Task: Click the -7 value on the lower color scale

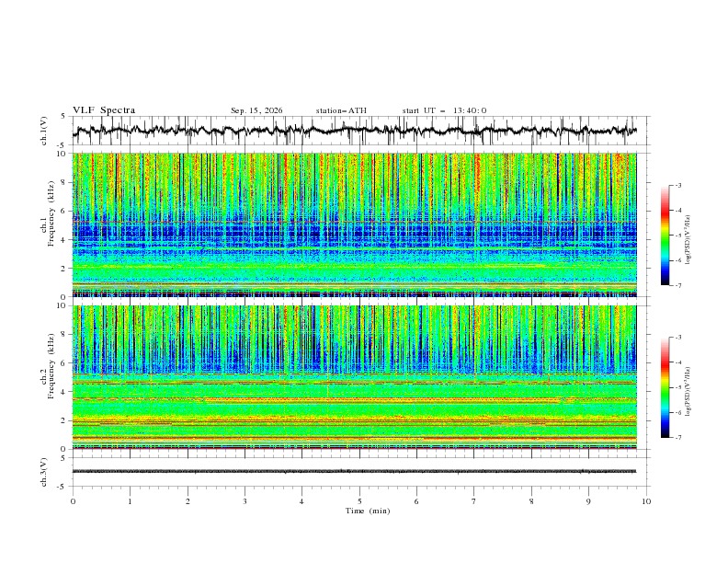Action: 677,438
